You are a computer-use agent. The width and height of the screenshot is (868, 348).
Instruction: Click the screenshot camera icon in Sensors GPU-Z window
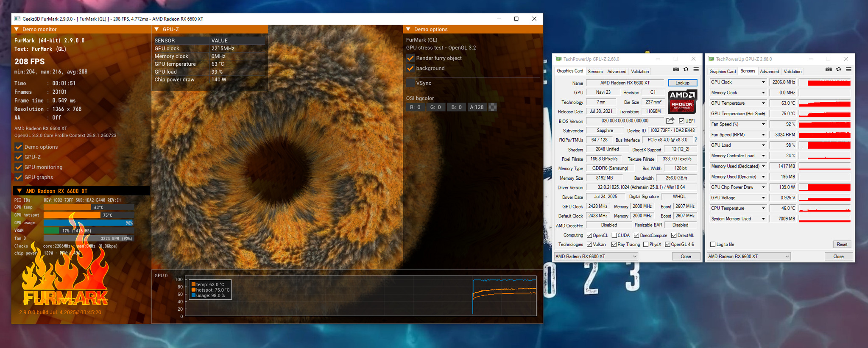[829, 70]
